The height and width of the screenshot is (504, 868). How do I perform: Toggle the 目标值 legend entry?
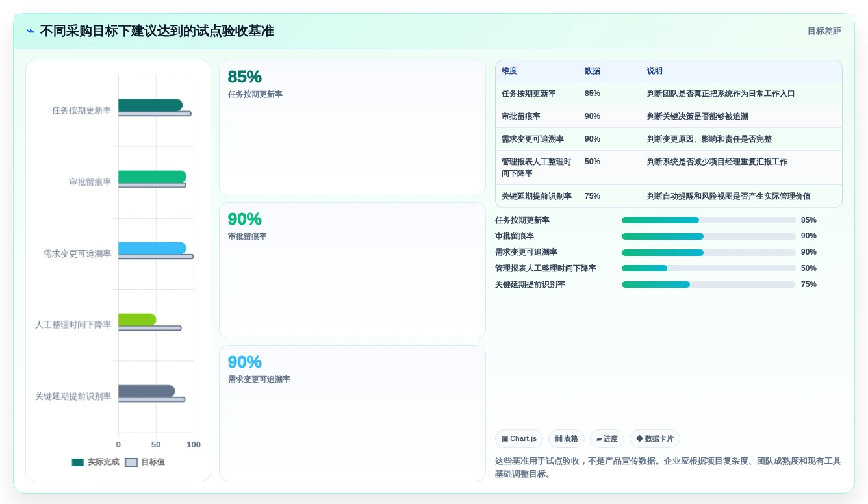pos(145,462)
